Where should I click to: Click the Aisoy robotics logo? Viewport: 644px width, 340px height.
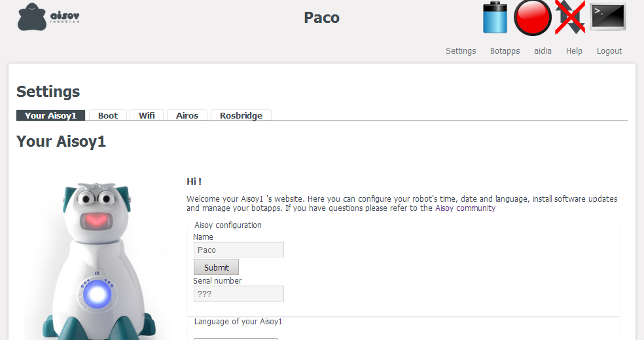pyautogui.click(x=48, y=17)
